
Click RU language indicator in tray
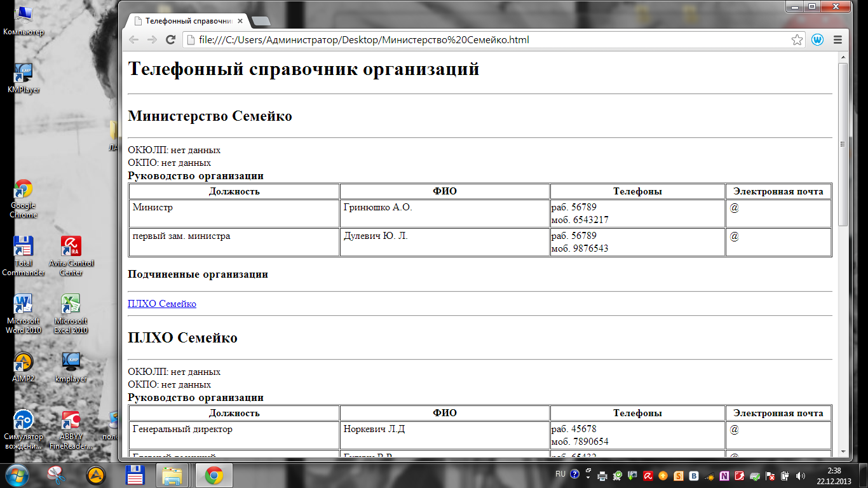tap(560, 474)
